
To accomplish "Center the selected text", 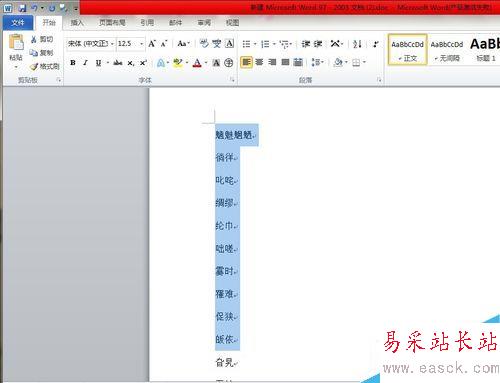I will 259,62.
